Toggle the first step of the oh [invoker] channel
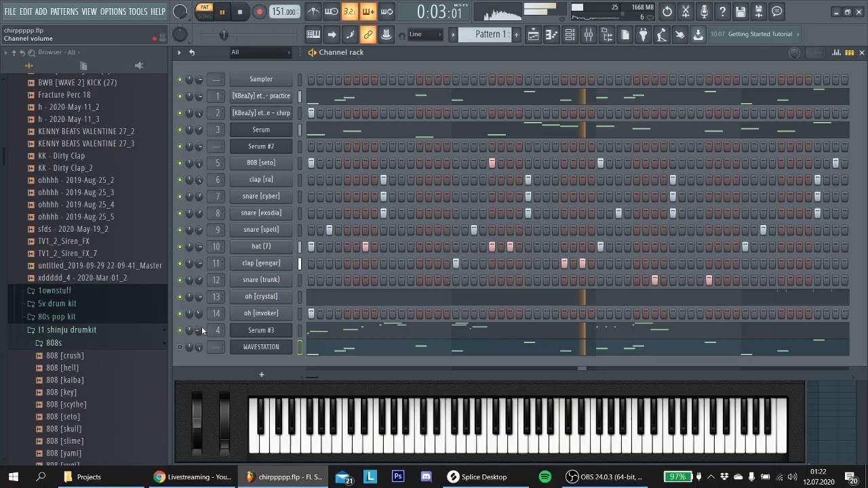The width and height of the screenshot is (868, 488). point(311,313)
